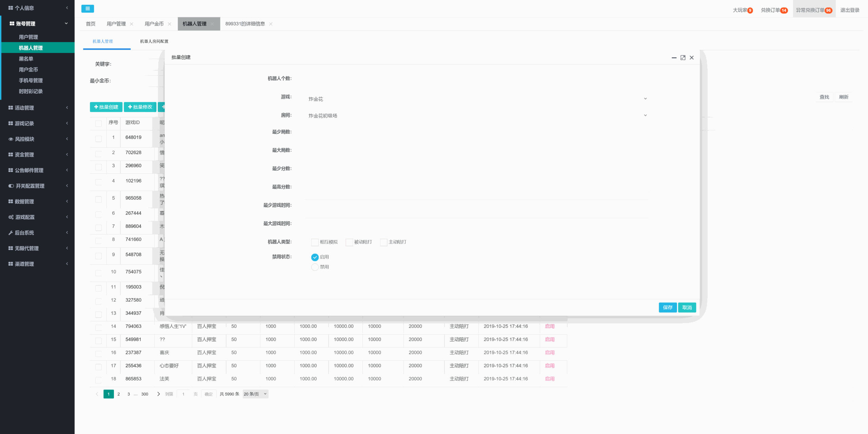Click the 批量修改 button
Image resolution: width=868 pixels, height=434 pixels.
[x=140, y=107]
